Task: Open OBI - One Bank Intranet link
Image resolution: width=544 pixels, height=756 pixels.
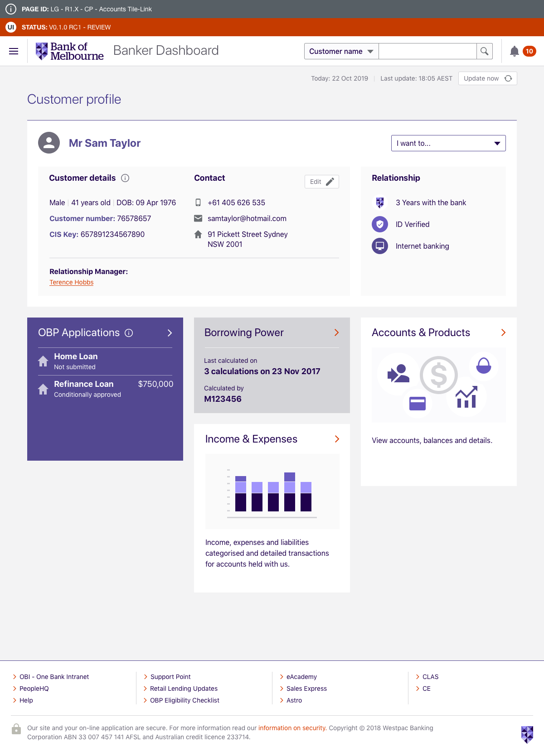Action: (x=54, y=677)
